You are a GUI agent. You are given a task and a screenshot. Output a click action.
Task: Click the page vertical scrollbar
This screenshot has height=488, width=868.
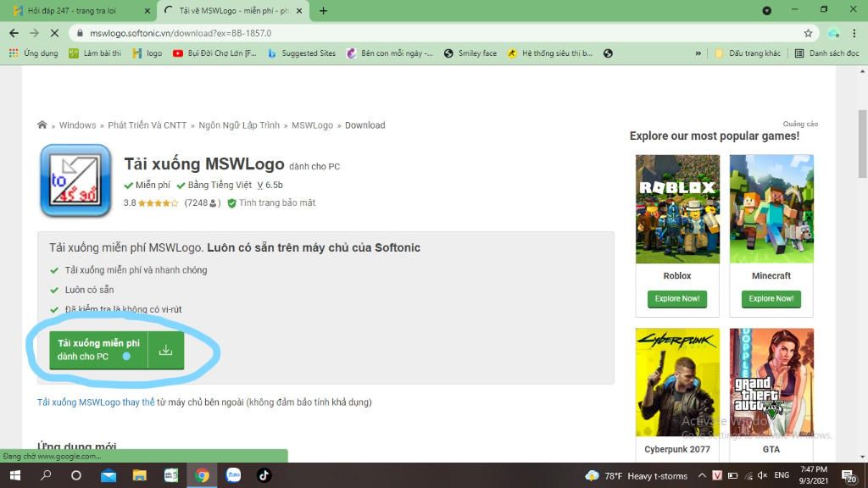(862, 144)
